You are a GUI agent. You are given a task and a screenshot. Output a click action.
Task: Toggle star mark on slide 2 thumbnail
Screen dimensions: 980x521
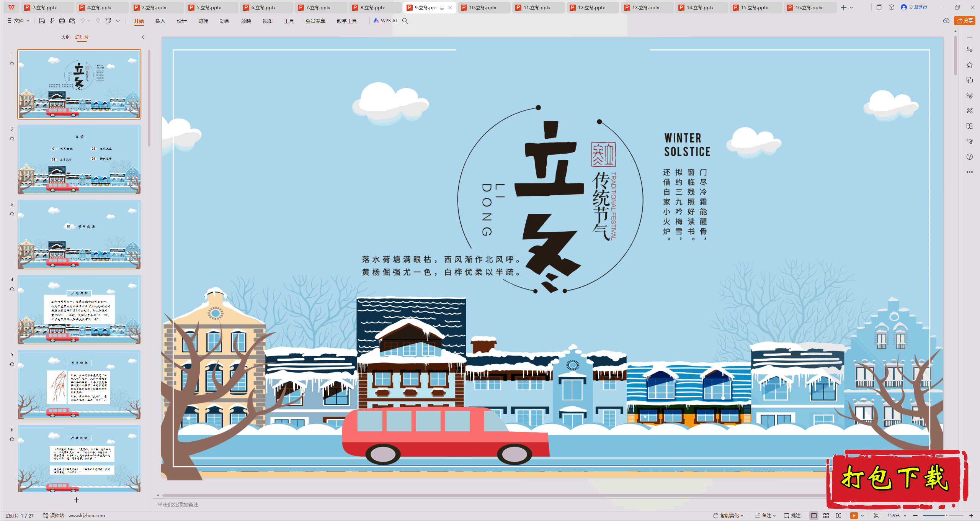[x=12, y=139]
